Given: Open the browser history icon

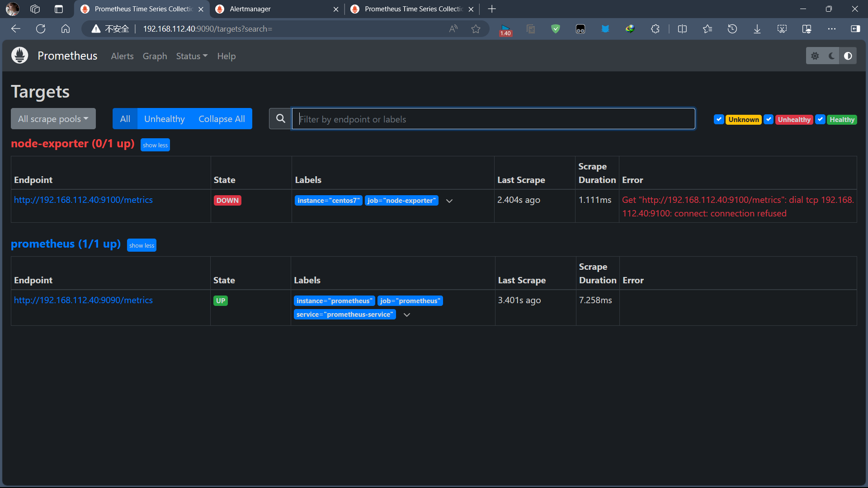Looking at the screenshot, I should point(732,29).
